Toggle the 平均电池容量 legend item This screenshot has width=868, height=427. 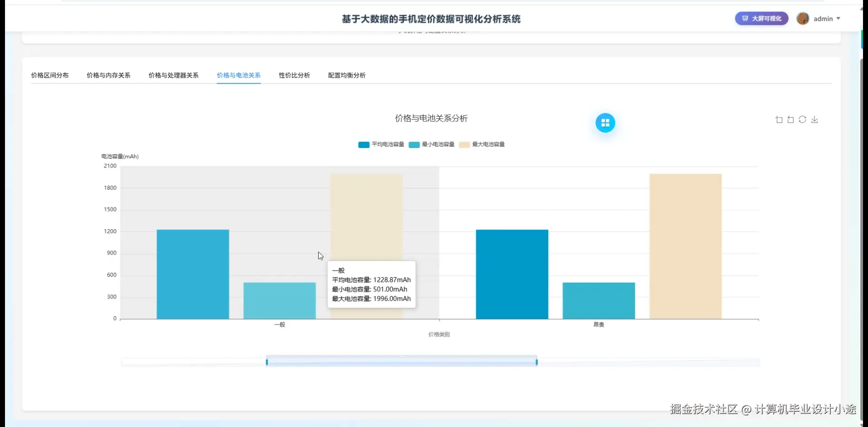coord(380,144)
